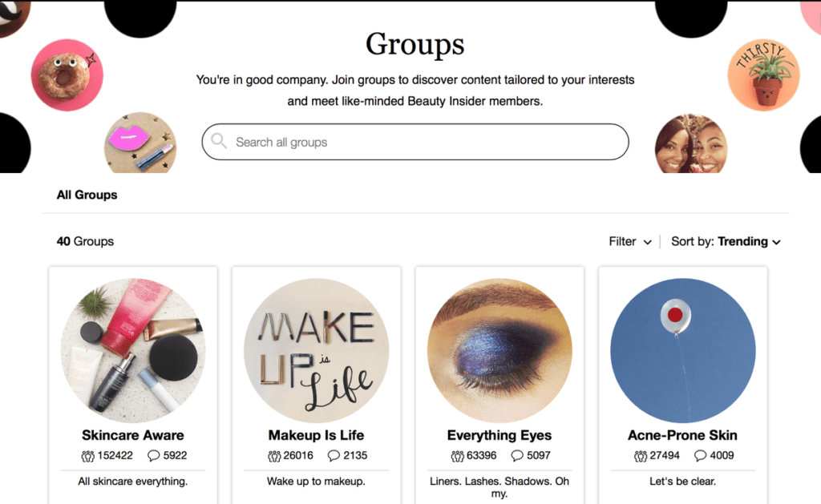Image resolution: width=821 pixels, height=504 pixels.
Task: Click comments bubble icon under Skincare Aware
Action: pos(153,456)
